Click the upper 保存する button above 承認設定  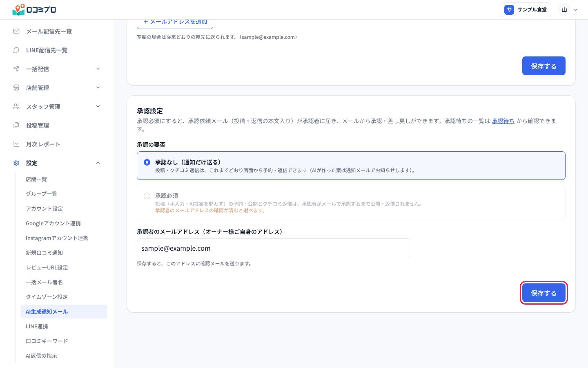point(543,66)
